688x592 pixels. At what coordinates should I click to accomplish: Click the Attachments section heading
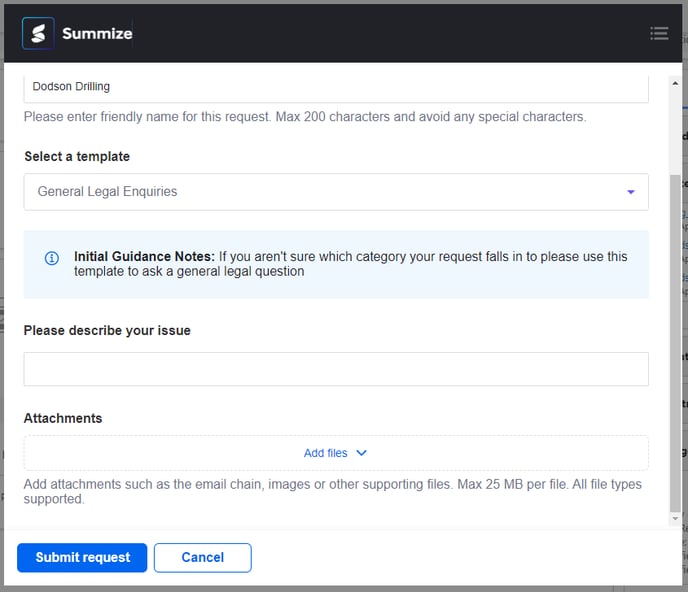point(63,418)
